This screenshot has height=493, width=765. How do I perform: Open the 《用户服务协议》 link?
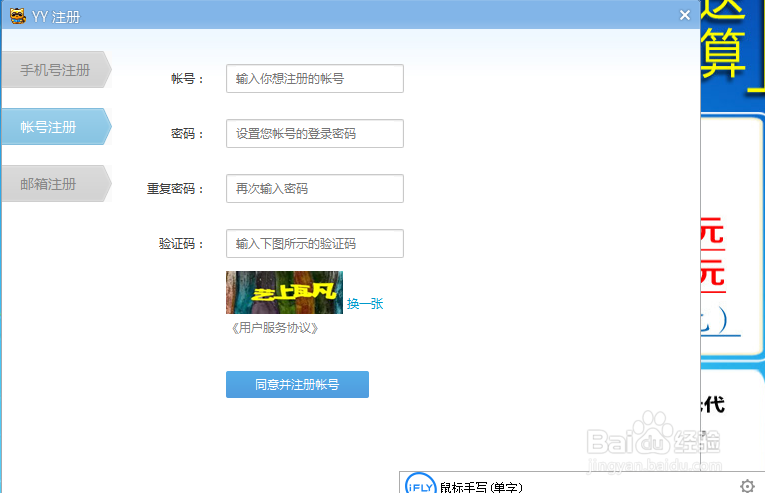pos(275,328)
